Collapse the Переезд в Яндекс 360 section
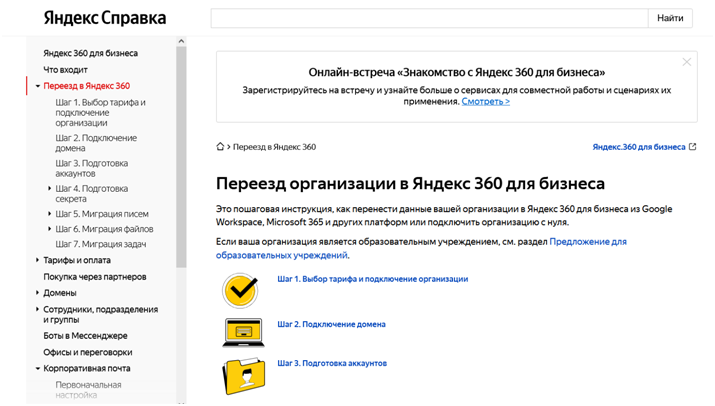 [x=38, y=86]
